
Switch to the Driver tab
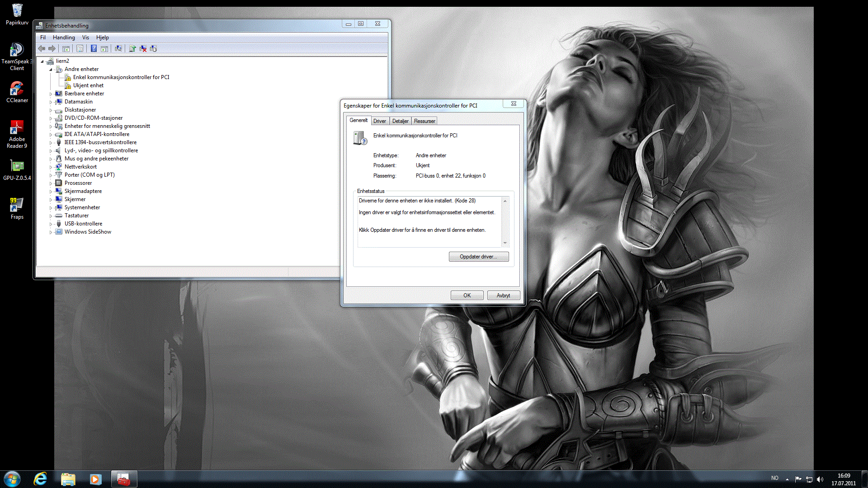[x=380, y=121]
